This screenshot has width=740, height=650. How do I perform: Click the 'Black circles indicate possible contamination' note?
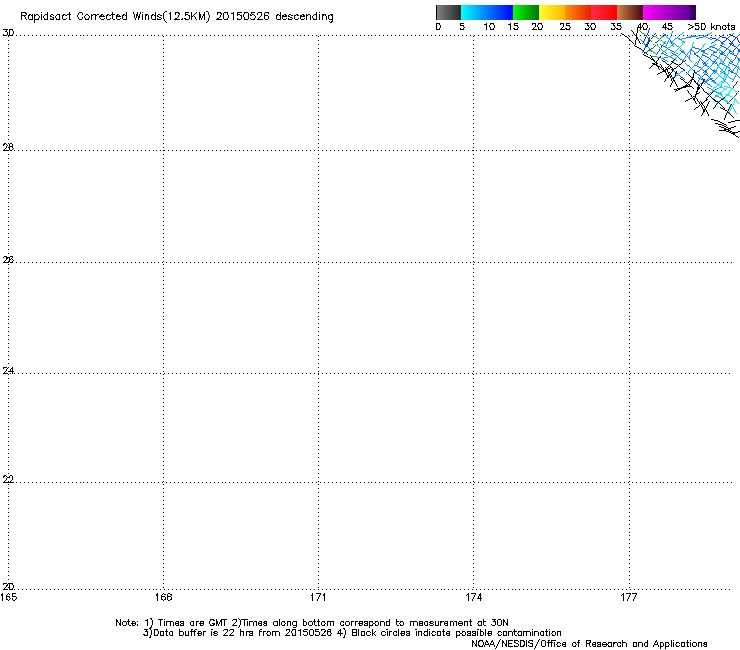(x=456, y=633)
